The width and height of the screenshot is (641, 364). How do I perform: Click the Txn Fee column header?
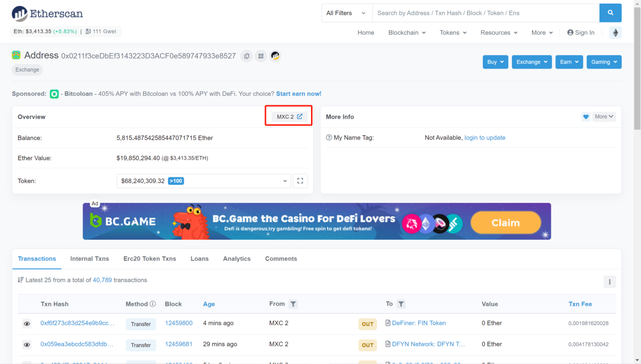[580, 304]
